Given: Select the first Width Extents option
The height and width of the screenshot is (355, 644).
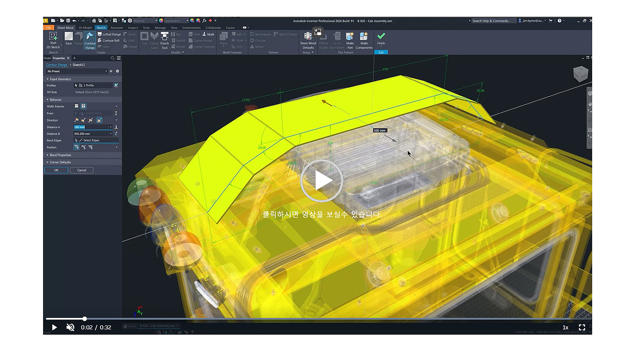Looking at the screenshot, I should tap(77, 106).
